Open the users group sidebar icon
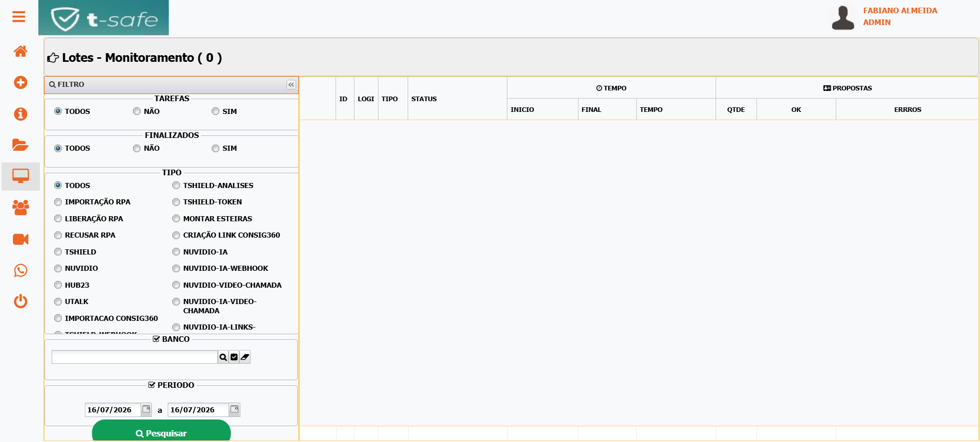This screenshot has height=442, width=980. tap(20, 207)
